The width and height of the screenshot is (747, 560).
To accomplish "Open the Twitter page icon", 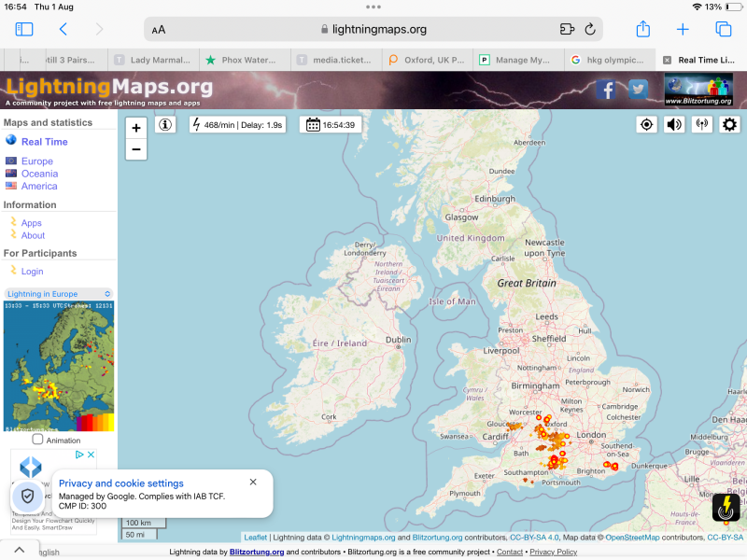I will [638, 90].
